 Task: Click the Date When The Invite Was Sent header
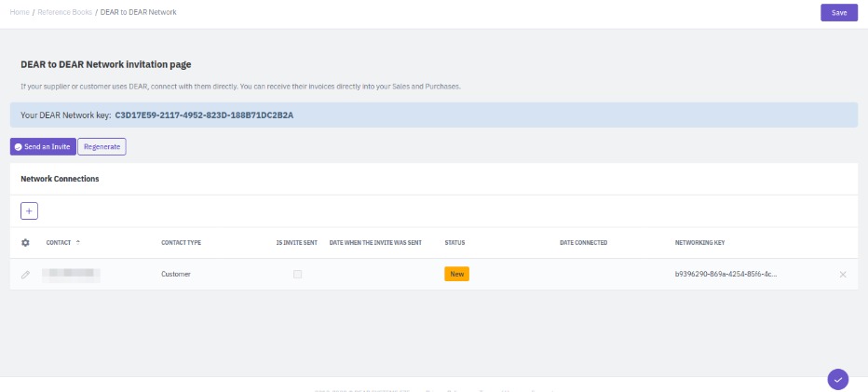pos(375,243)
